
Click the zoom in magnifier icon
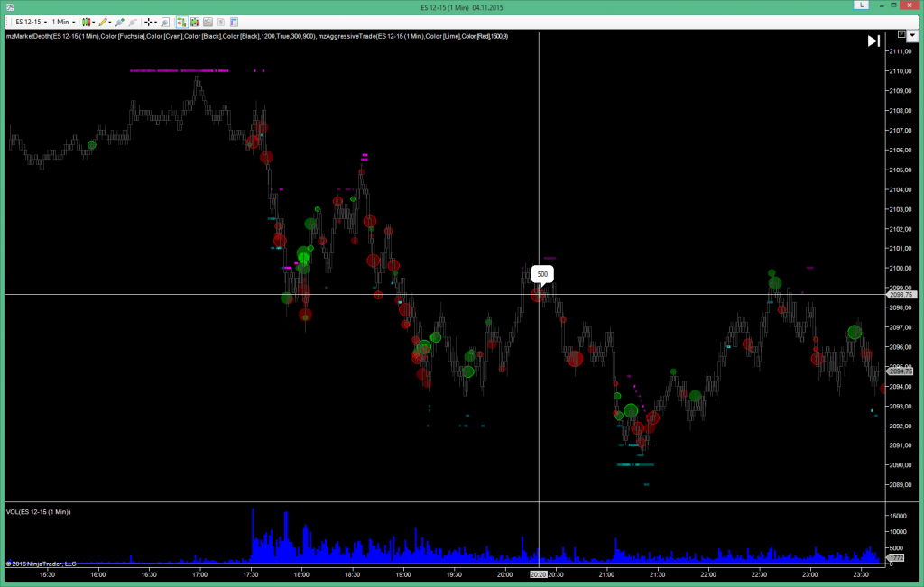click(120, 22)
